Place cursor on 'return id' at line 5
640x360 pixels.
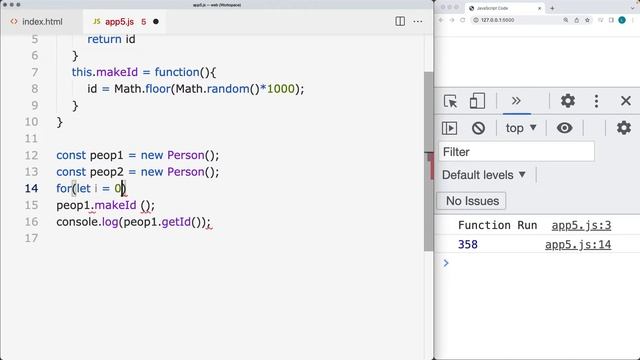coord(111,39)
